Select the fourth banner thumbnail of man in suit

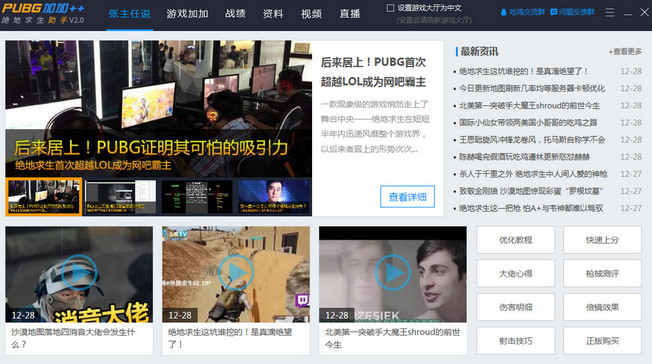pos(274,197)
